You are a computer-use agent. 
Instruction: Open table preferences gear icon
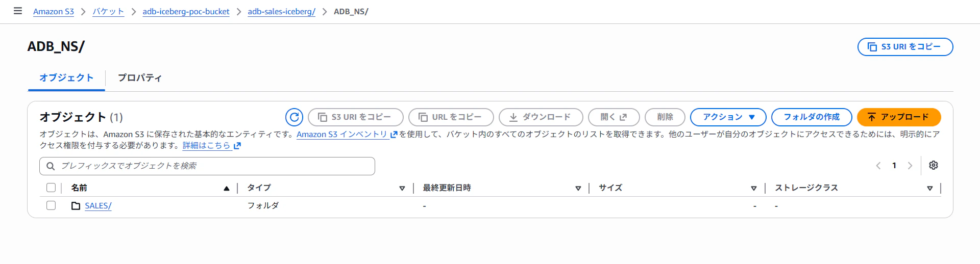(x=934, y=165)
